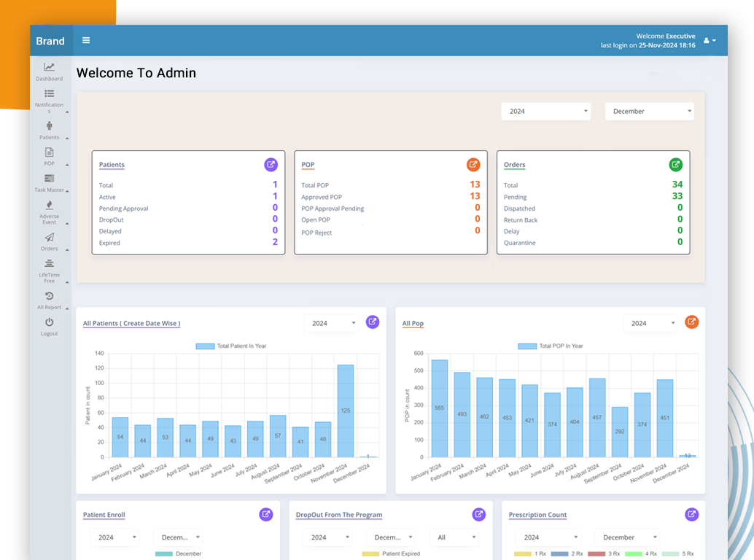
Task: Toggle the hamburger menu in the header
Action: [x=86, y=40]
